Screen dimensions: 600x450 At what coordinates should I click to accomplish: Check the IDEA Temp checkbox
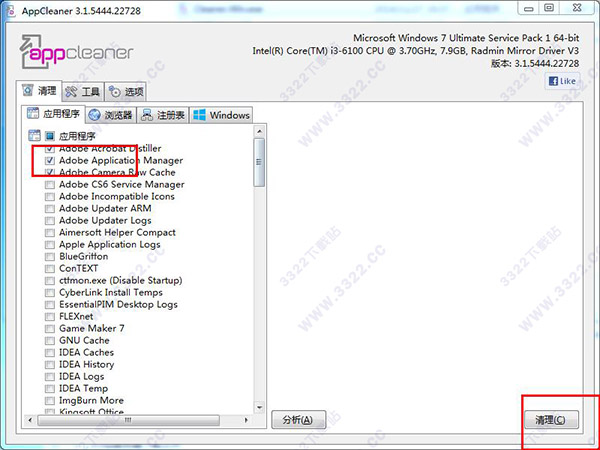click(x=50, y=389)
